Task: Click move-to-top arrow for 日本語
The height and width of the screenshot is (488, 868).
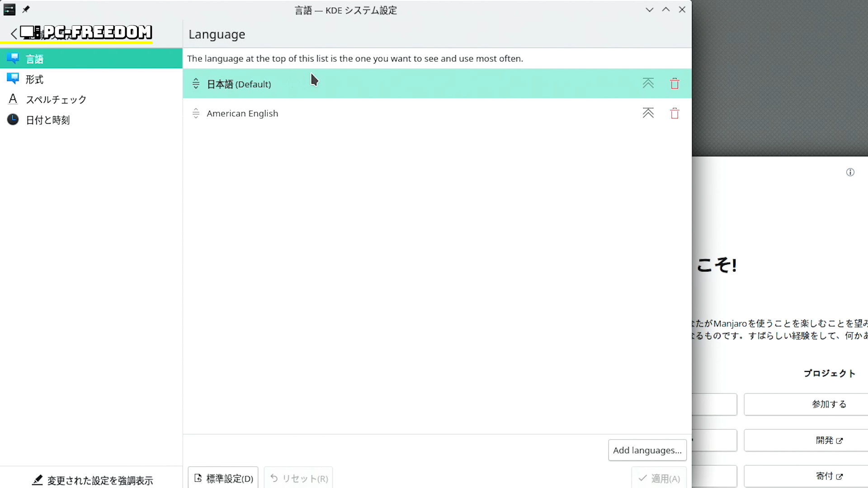Action: pyautogui.click(x=648, y=84)
